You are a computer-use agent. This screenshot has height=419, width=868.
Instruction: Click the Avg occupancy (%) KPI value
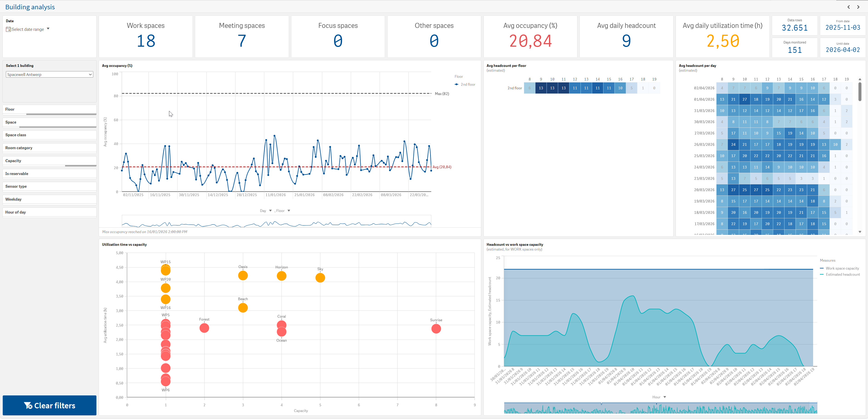click(x=530, y=41)
